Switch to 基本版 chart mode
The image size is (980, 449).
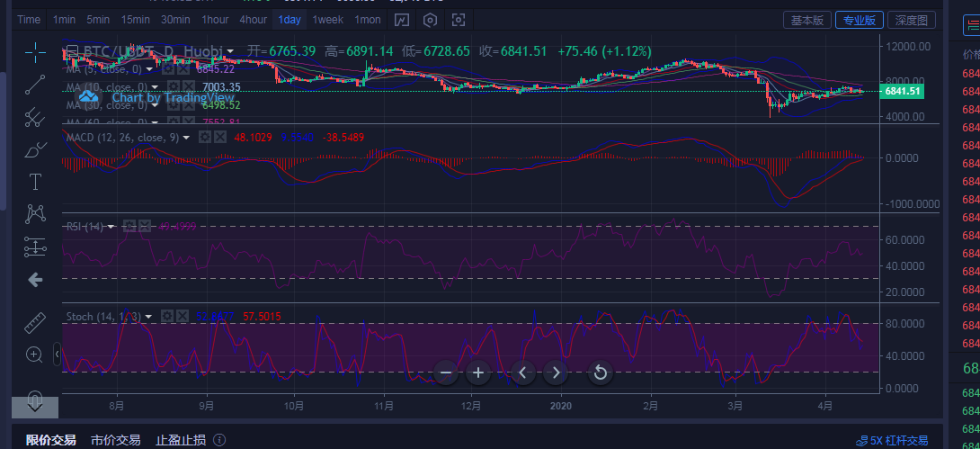806,20
